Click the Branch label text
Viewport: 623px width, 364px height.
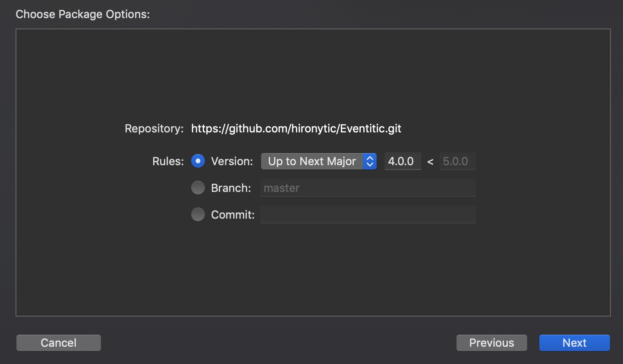coord(231,188)
